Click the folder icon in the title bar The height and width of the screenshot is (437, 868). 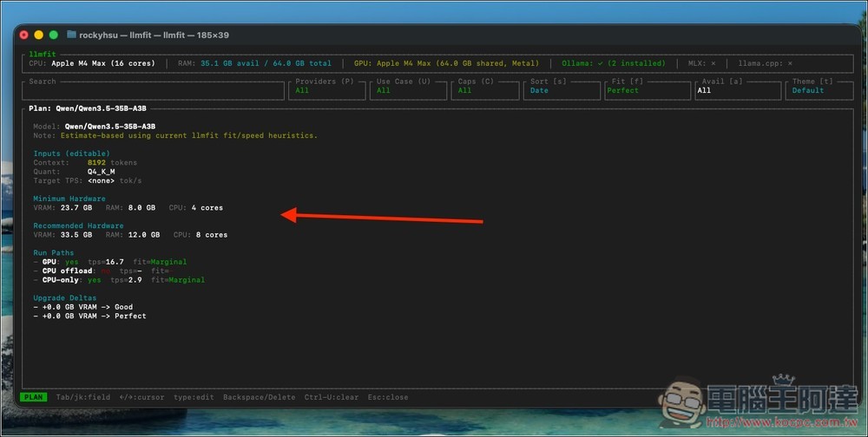click(x=71, y=35)
